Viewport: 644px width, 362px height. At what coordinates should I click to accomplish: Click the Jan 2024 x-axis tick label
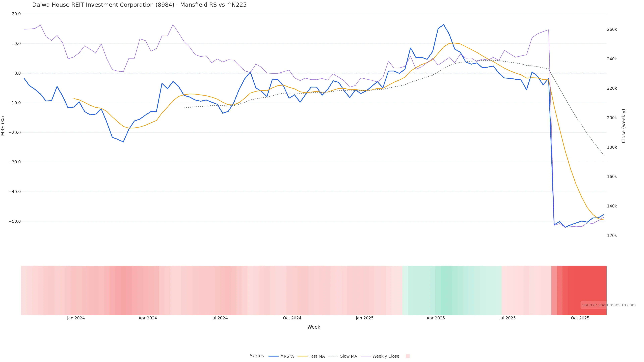[76, 318]
